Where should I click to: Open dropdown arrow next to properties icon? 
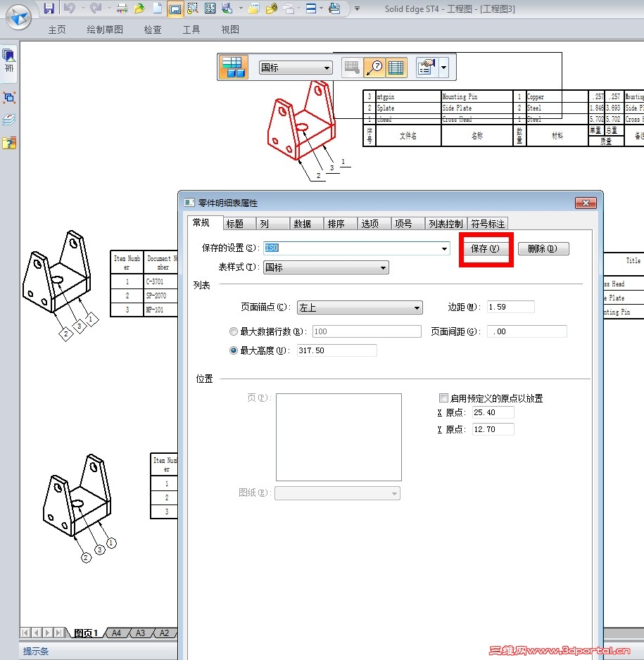coord(443,68)
